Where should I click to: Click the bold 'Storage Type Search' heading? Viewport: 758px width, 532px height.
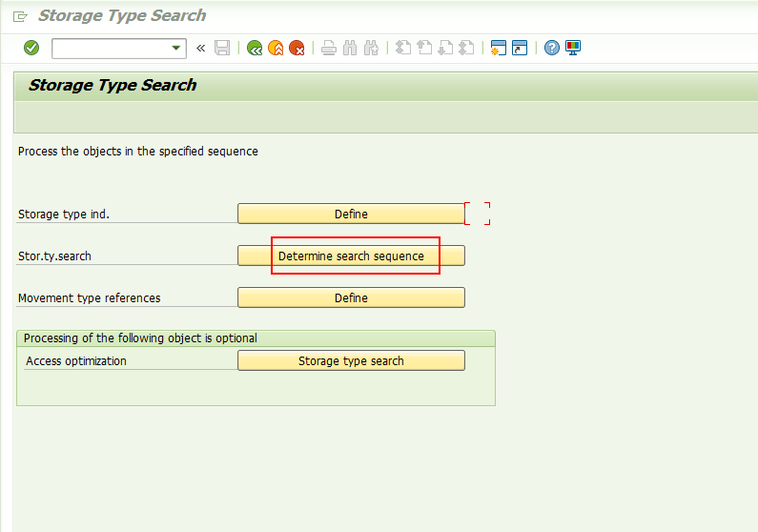point(113,85)
